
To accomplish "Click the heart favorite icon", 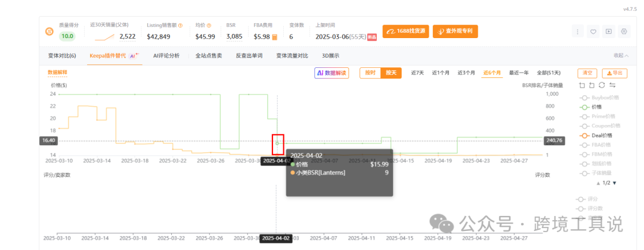I will pos(593,31).
